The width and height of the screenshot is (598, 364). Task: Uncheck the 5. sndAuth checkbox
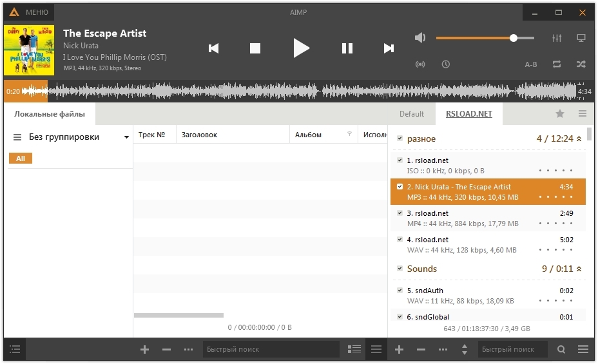tap(400, 290)
